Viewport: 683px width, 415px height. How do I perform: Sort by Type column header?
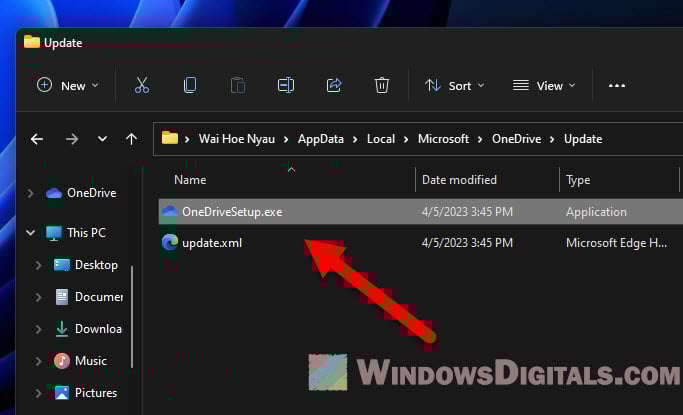click(578, 180)
